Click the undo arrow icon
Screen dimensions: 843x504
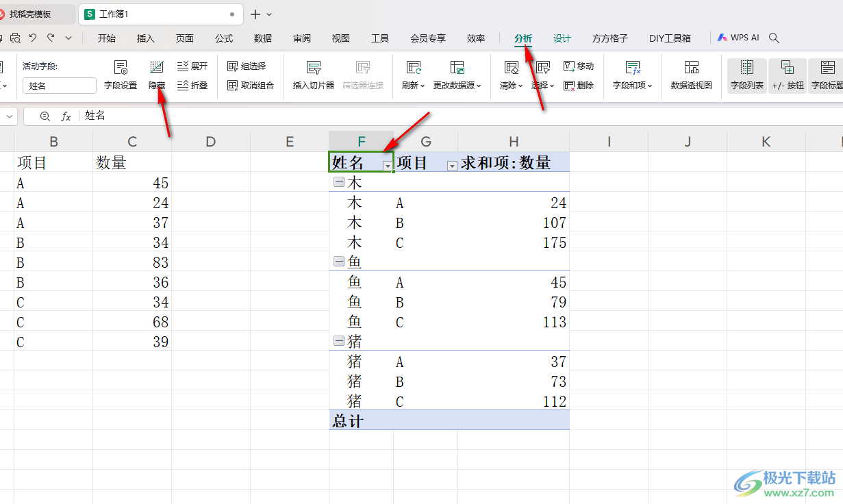coord(32,38)
